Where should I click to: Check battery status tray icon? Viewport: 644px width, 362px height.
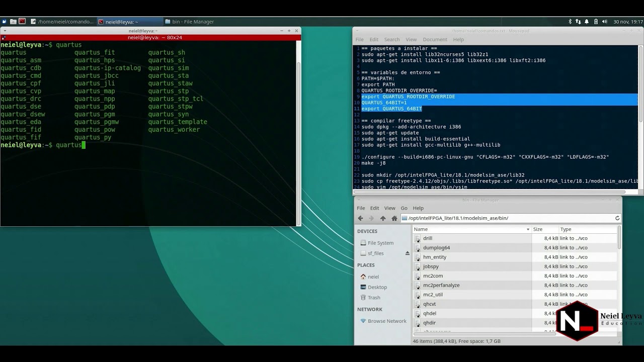[596, 22]
